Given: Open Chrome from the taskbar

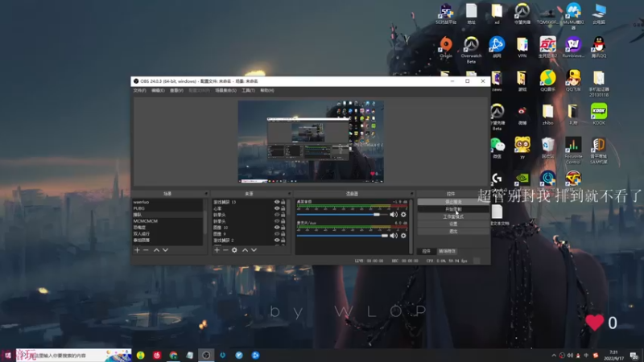Looking at the screenshot, I should tap(173, 355).
